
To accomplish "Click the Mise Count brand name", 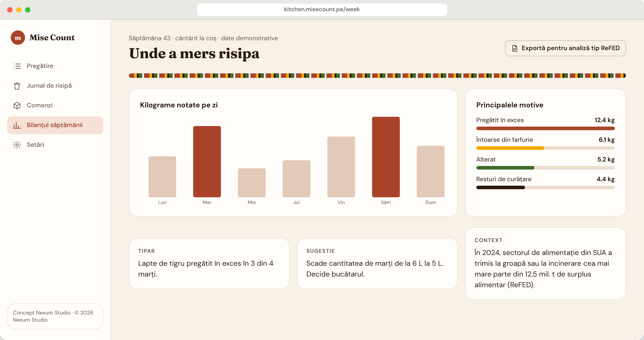I will [52, 38].
